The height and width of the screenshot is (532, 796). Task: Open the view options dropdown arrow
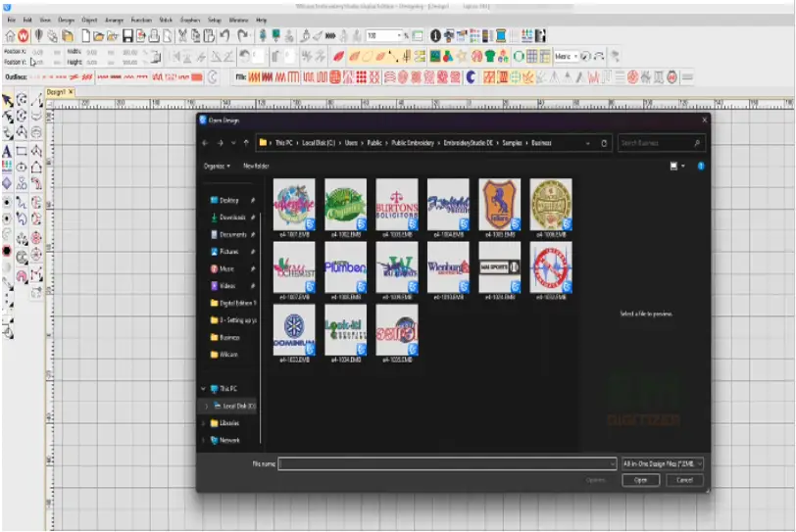(683, 166)
